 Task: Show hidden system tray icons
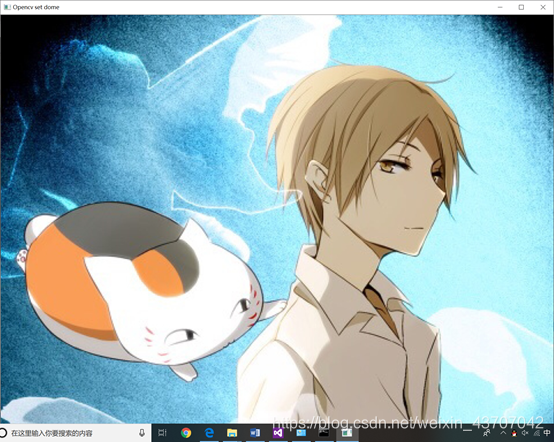pos(503,433)
